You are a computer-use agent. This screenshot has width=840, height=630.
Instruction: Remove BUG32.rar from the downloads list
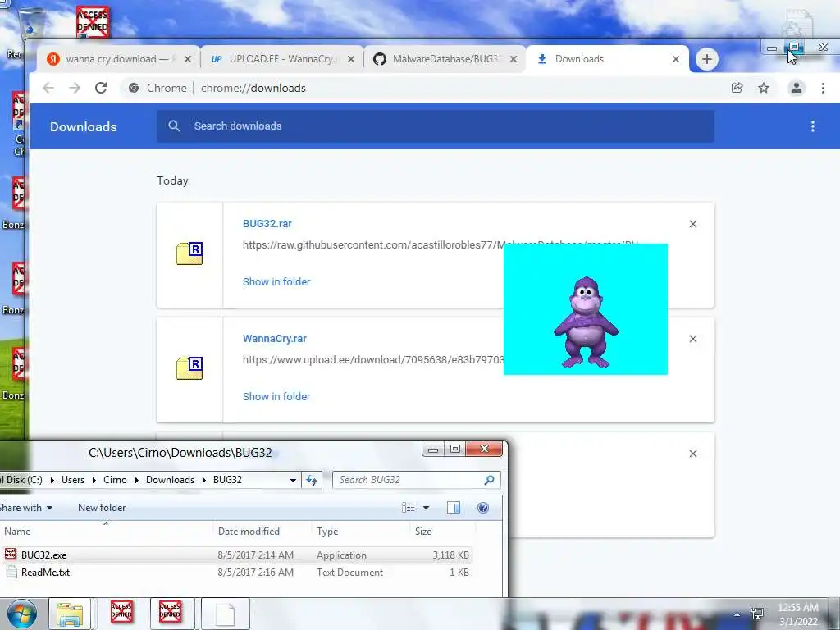[x=692, y=224]
